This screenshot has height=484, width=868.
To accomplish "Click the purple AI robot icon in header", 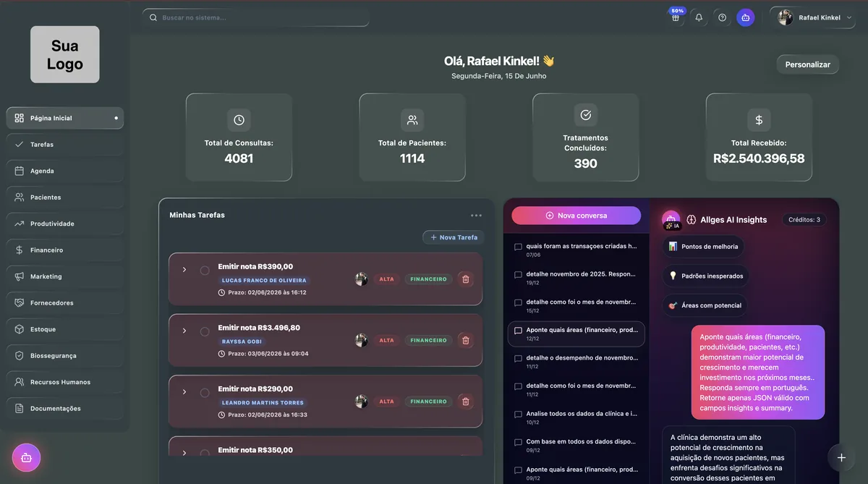I will 746,17.
